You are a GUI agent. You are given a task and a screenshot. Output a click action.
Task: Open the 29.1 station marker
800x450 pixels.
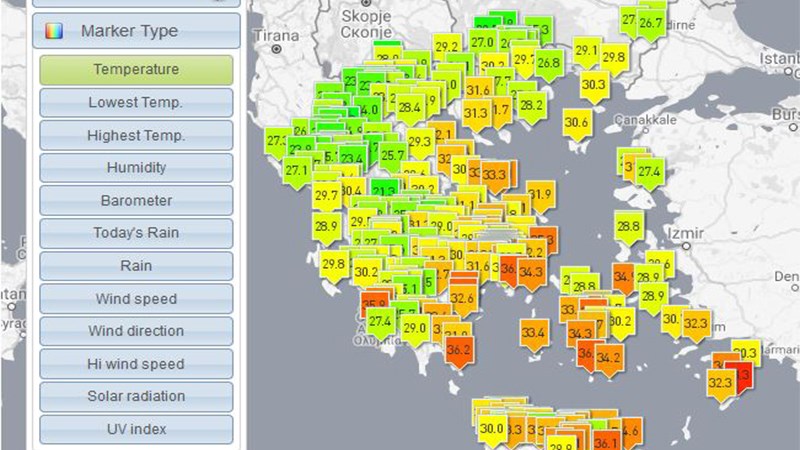(x=586, y=53)
